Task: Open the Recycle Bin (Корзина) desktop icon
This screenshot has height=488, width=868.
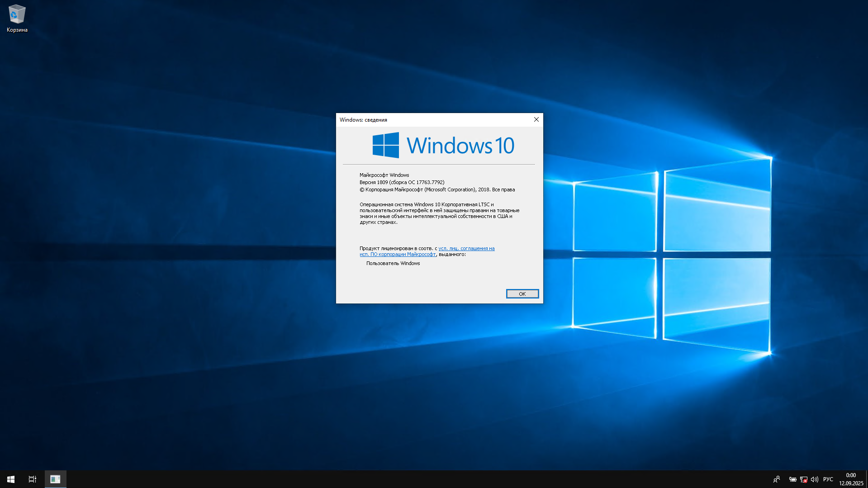Action: [x=17, y=19]
